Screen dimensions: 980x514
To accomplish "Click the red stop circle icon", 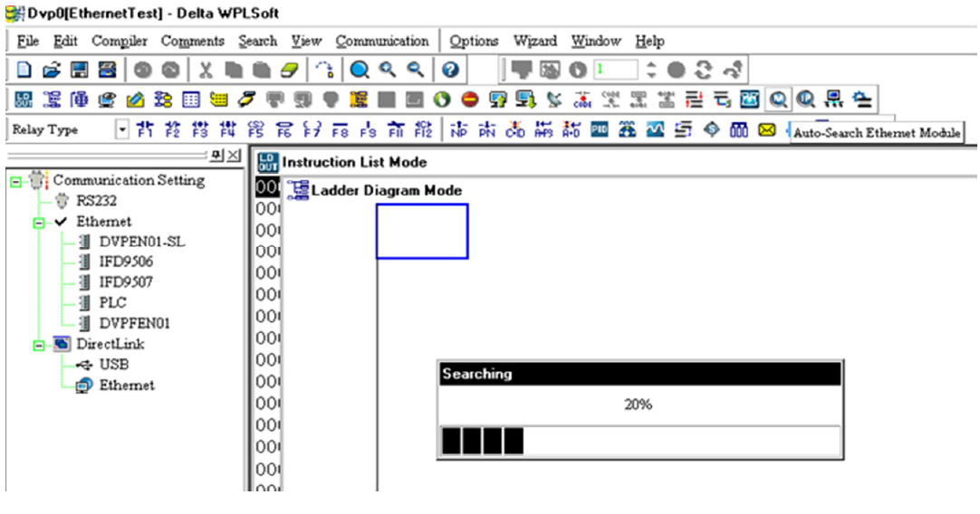I will tap(469, 100).
